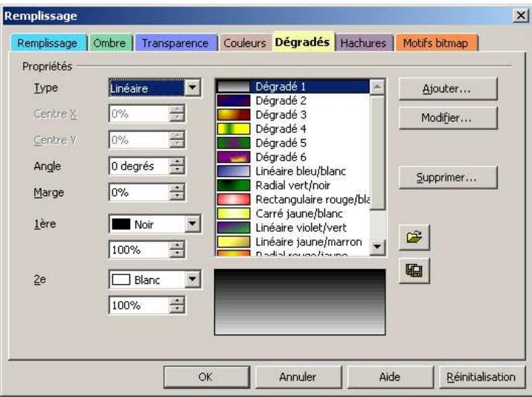Click the gradient list scrollbar thumb
This screenshot has height=397, width=532.
(x=377, y=152)
